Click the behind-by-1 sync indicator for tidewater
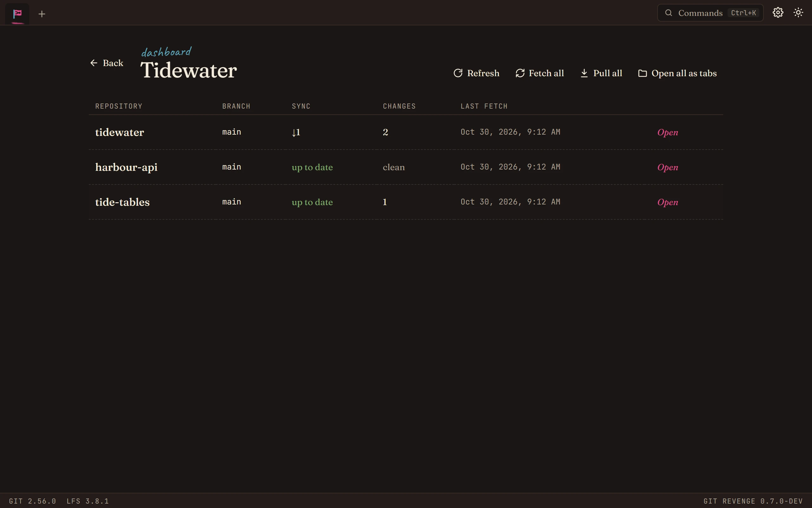812x508 pixels. point(296,132)
